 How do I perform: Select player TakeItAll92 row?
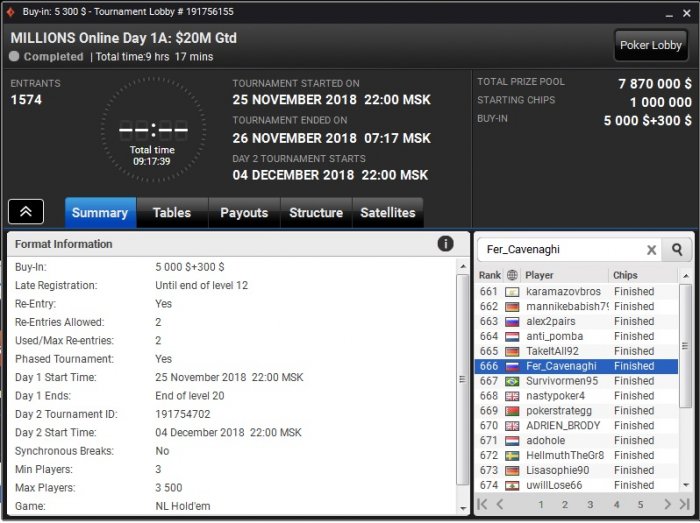coord(577,351)
